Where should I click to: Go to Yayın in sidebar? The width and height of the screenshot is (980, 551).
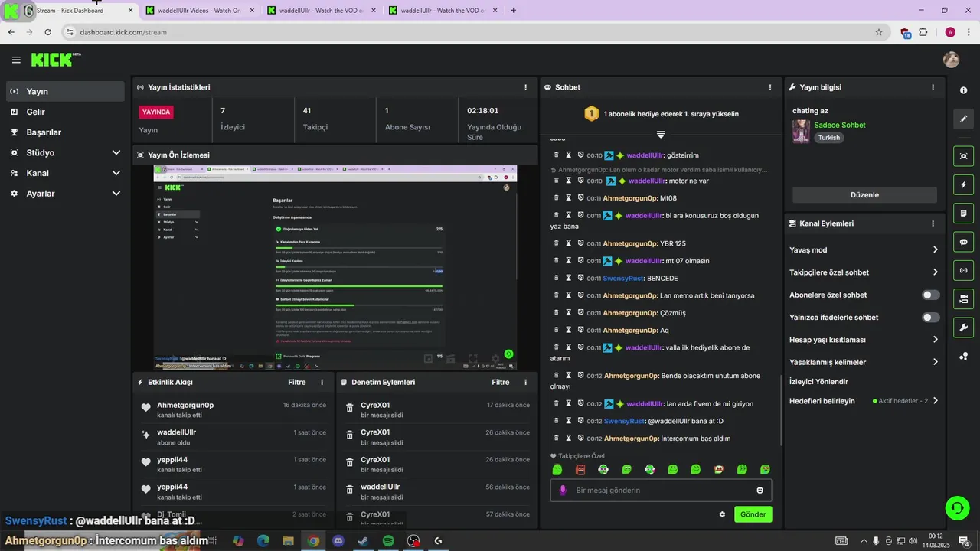(65, 91)
